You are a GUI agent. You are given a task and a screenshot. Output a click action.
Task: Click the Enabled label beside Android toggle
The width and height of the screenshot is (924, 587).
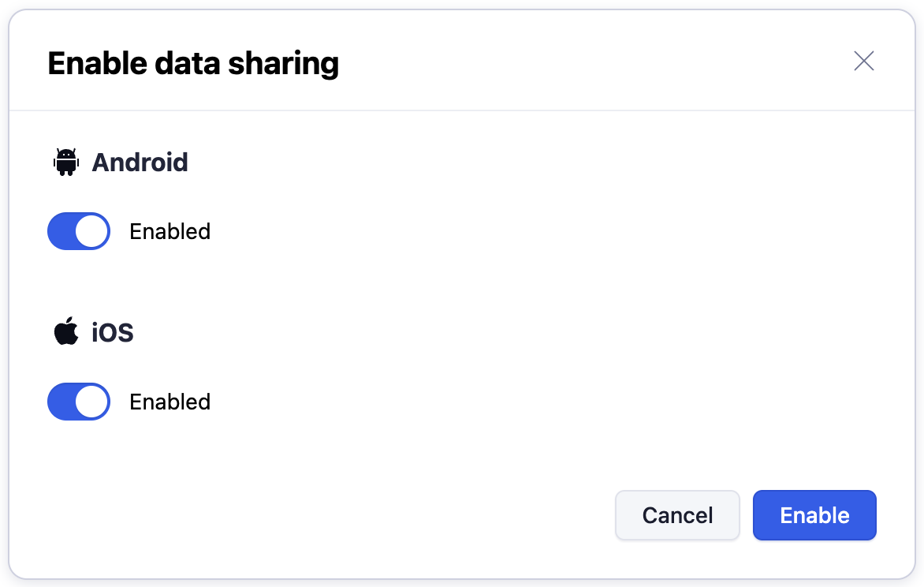(x=170, y=232)
